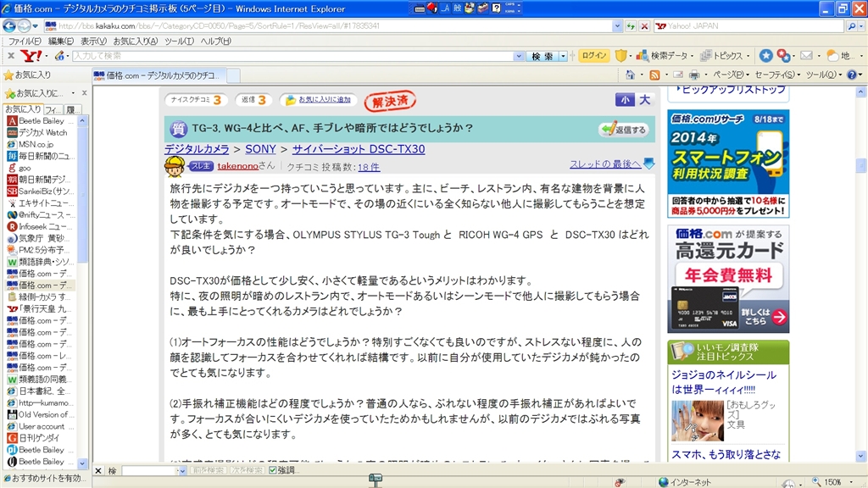This screenshot has width=868, height=488.
Task: Open the お気に入り star button
Action: tap(27, 75)
